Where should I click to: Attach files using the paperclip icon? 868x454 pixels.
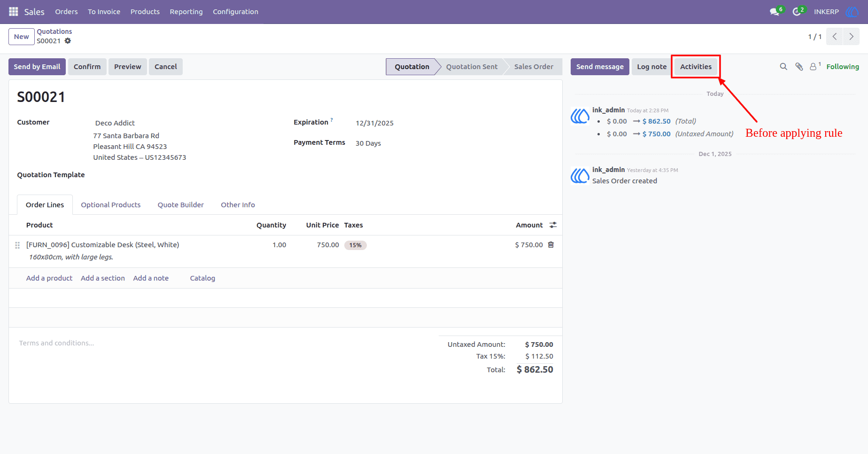click(799, 67)
